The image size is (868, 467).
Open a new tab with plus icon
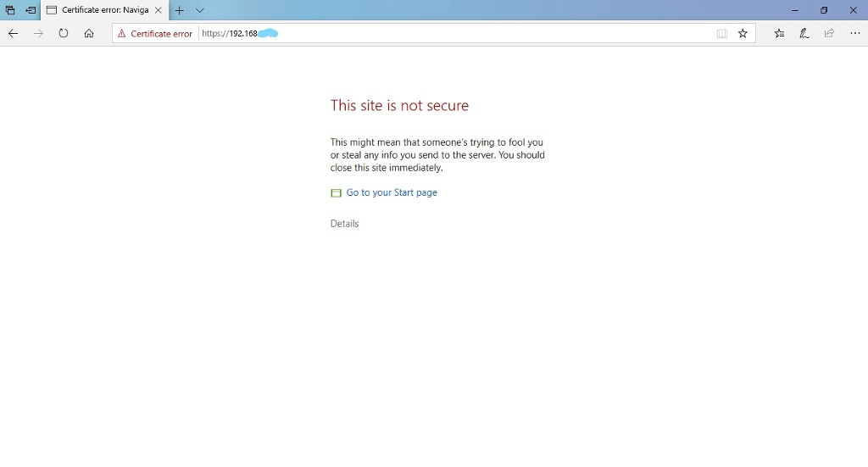(x=180, y=10)
